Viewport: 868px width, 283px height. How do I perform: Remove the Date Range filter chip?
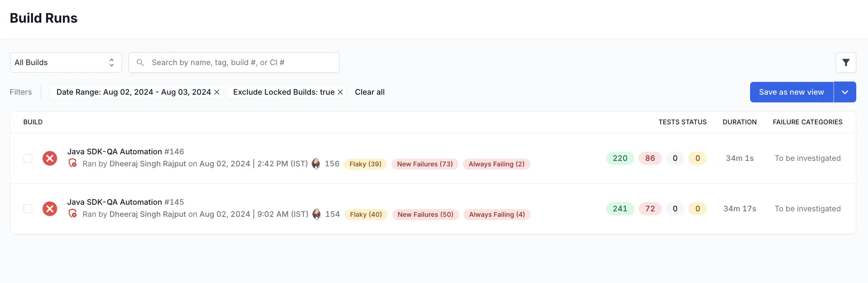[x=217, y=92]
